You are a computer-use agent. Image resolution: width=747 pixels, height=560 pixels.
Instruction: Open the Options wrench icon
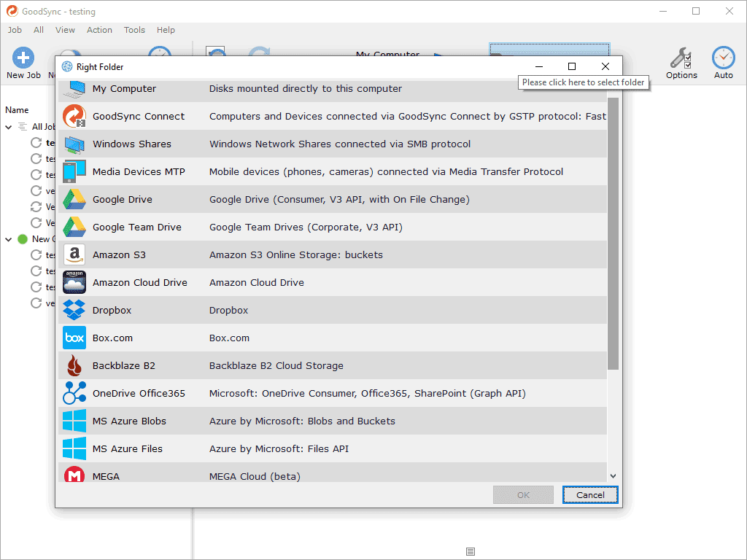(x=681, y=58)
